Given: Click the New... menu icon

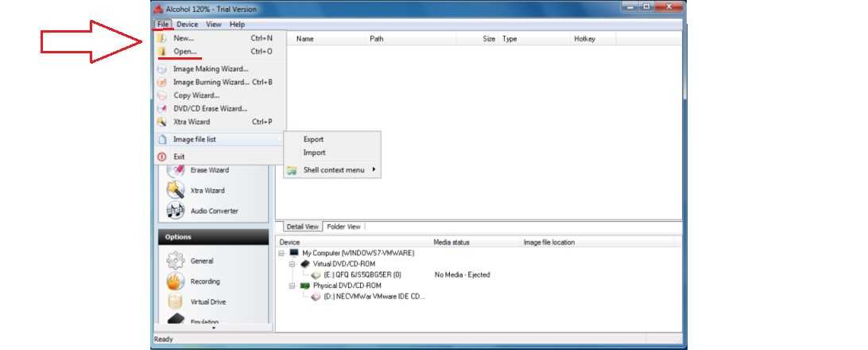Looking at the screenshot, I should 162,39.
